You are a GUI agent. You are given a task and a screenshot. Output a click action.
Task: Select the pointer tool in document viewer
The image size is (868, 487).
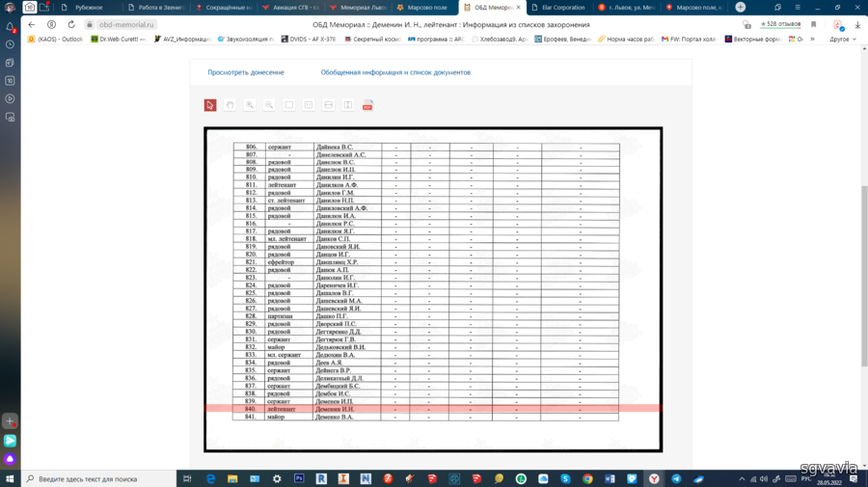[x=210, y=105]
